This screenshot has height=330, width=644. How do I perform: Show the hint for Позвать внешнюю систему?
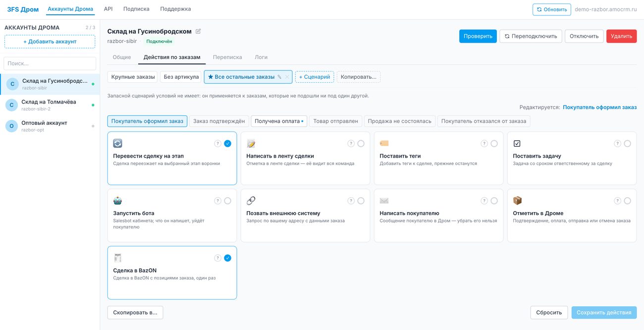pos(351,201)
